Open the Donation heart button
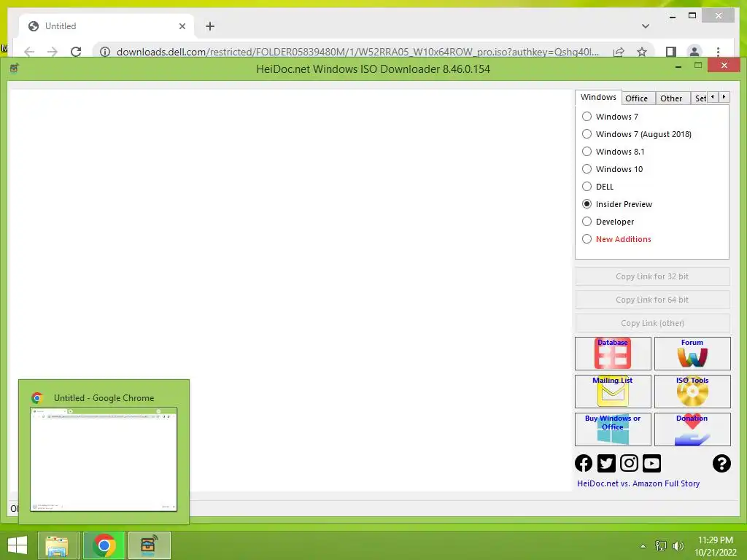This screenshot has width=747, height=560. click(x=692, y=429)
